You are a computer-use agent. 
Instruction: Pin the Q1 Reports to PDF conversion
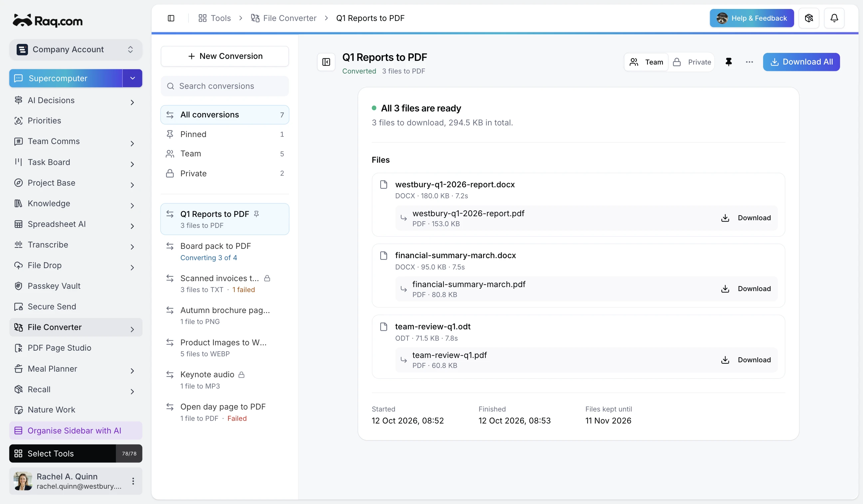[728, 62]
